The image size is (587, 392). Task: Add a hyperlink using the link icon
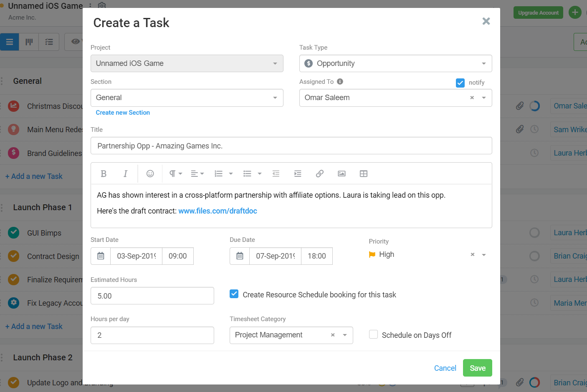point(320,173)
